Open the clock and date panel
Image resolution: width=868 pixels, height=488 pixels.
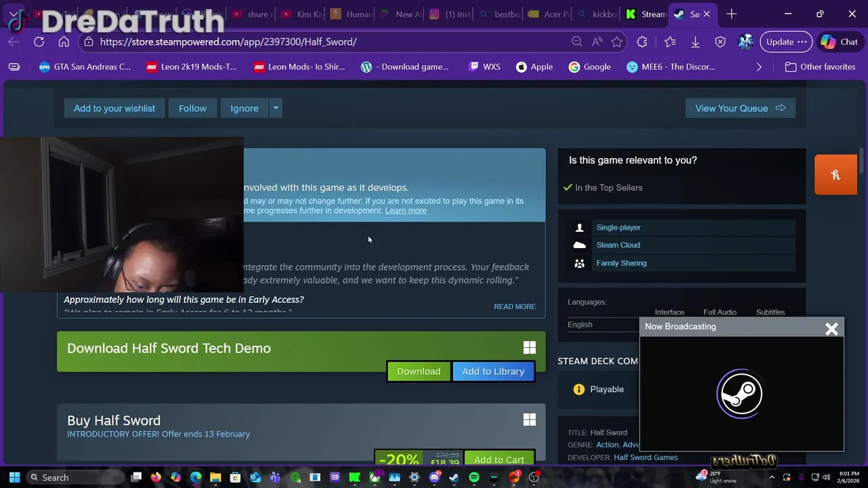tap(848, 477)
